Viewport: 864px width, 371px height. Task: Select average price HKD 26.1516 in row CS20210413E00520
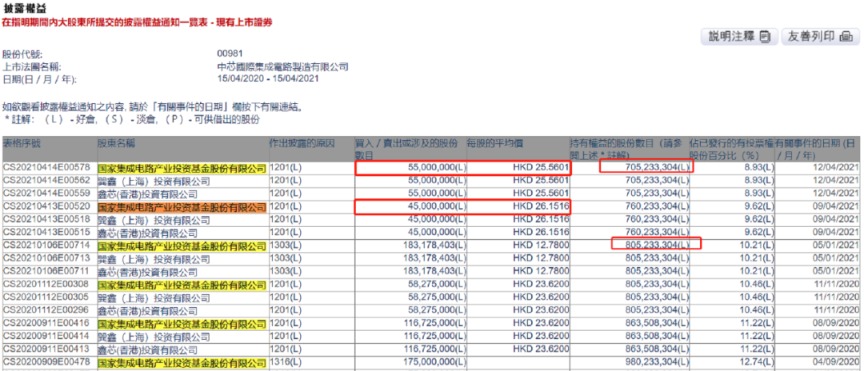[541, 207]
